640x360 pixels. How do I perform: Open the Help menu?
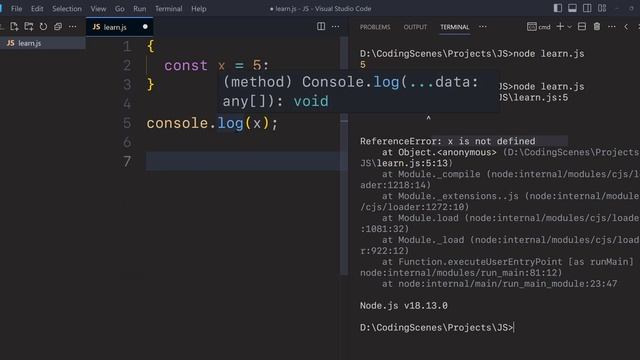coord(199,9)
